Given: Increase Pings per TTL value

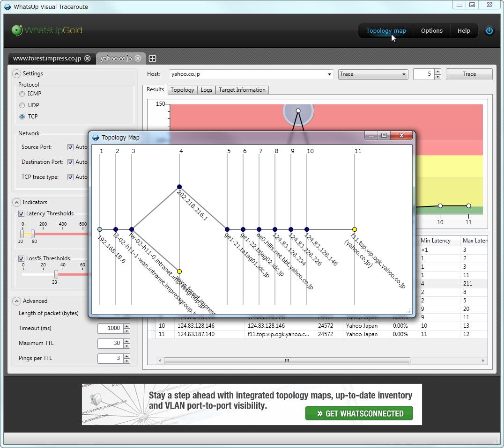Looking at the screenshot, I should click(x=127, y=356).
